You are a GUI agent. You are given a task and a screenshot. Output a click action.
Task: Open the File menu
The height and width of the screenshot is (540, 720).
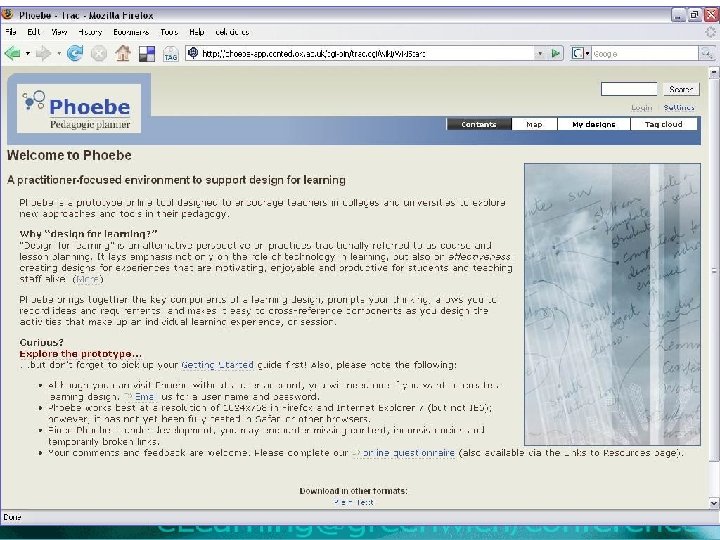click(x=11, y=32)
